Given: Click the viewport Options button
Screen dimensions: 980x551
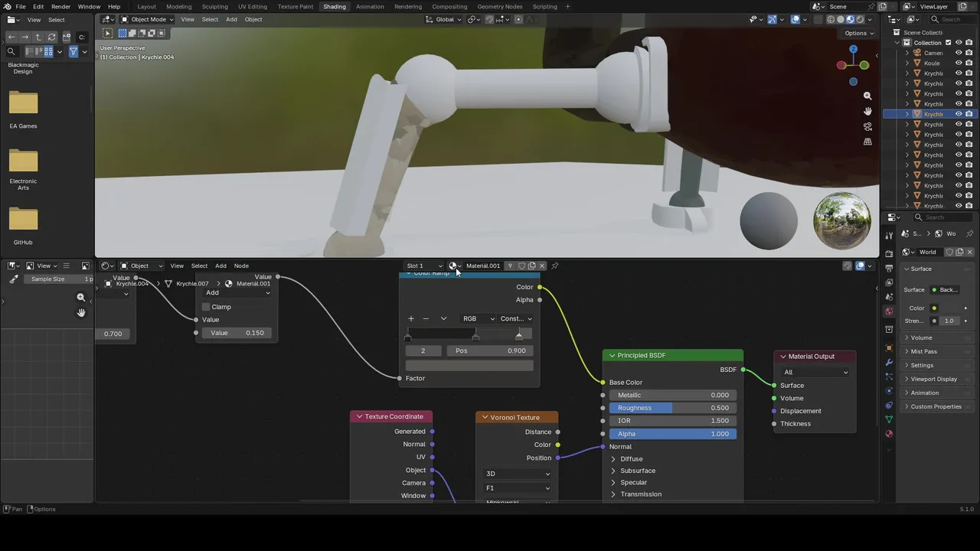Looking at the screenshot, I should pyautogui.click(x=858, y=33).
